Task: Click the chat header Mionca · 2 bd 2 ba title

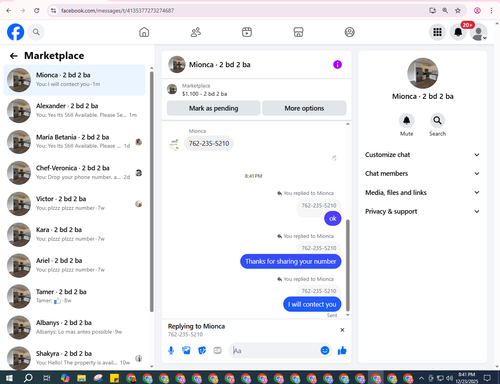Action: [x=220, y=65]
